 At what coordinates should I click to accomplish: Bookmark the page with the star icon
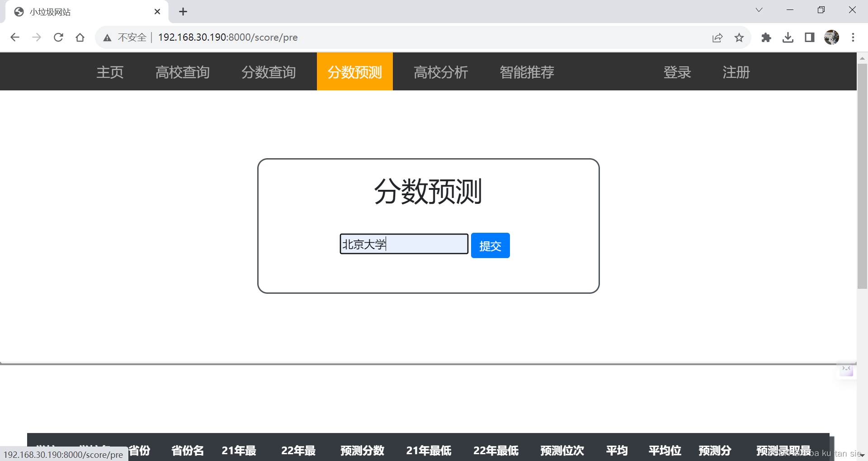click(x=739, y=38)
